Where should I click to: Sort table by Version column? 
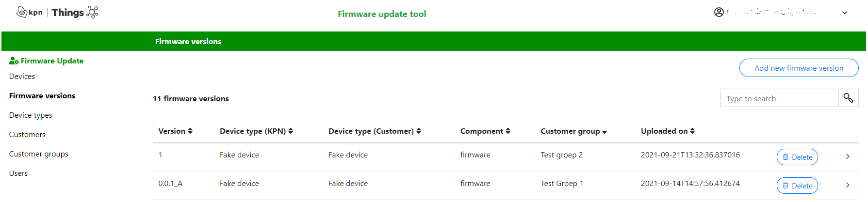[175, 131]
